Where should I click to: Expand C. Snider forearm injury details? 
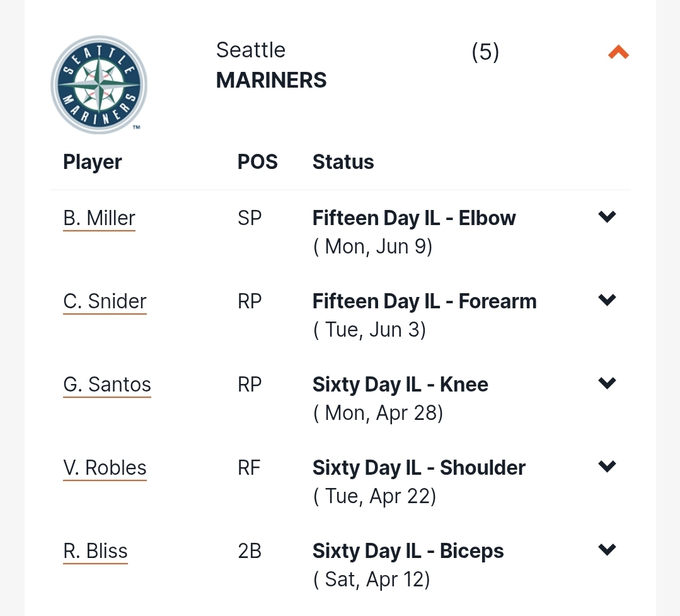(607, 299)
